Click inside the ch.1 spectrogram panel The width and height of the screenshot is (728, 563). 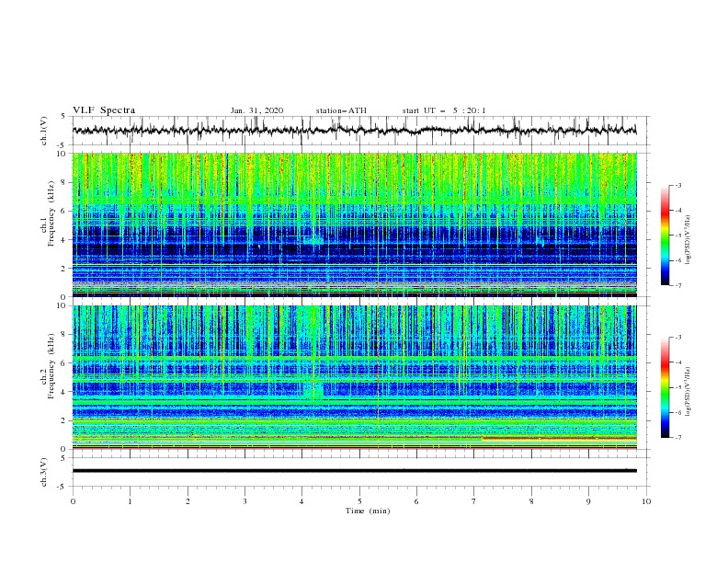[x=354, y=224]
